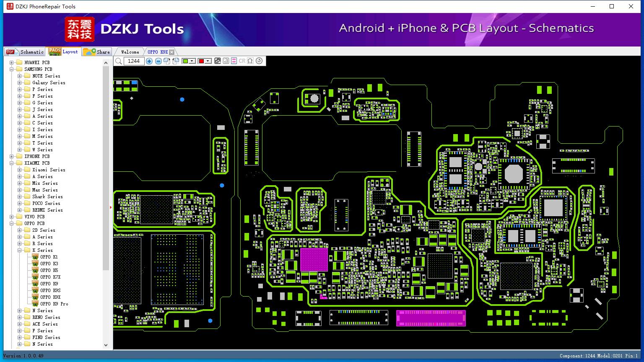The width and height of the screenshot is (644, 362).
Task: Click the first rotate-board icon after zoom out
Action: click(x=167, y=61)
